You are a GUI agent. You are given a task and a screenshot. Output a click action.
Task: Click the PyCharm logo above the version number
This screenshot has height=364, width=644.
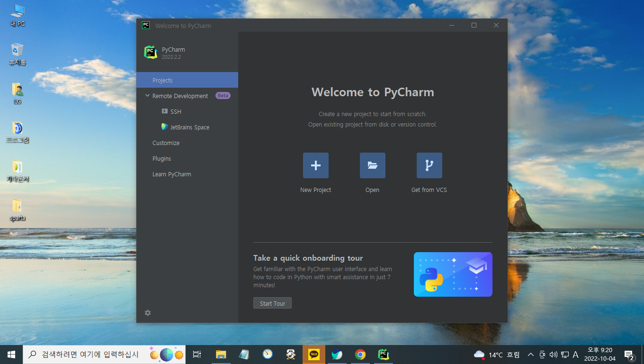tap(151, 52)
